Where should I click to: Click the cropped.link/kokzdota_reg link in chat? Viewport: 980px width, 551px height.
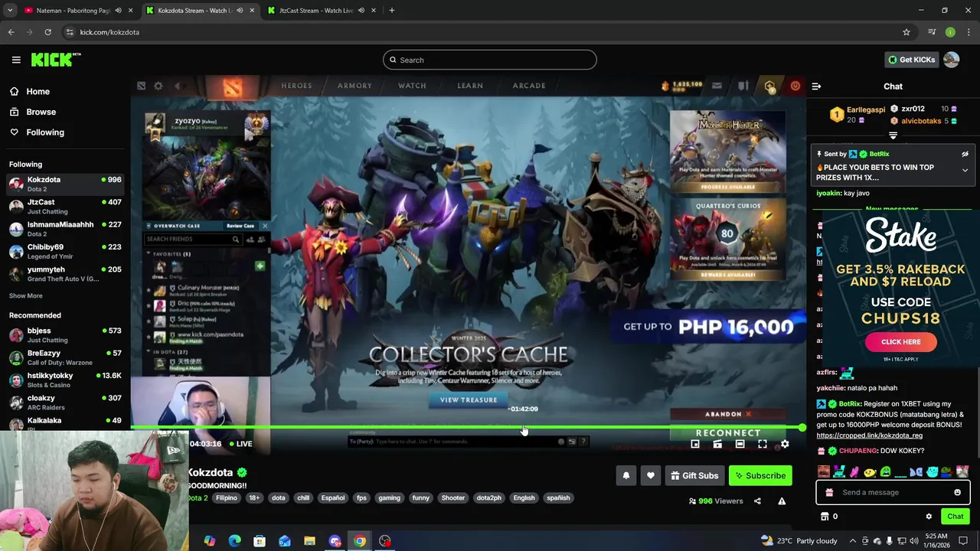pyautogui.click(x=869, y=435)
